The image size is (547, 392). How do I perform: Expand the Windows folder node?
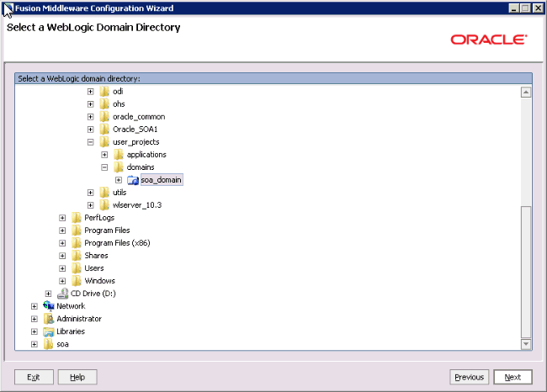62,281
